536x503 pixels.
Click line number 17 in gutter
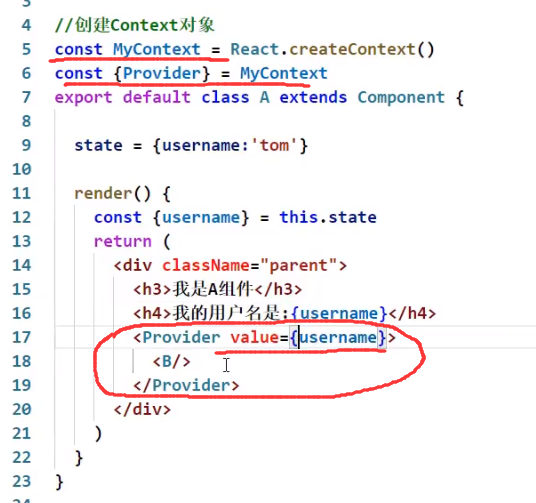pos(22,337)
